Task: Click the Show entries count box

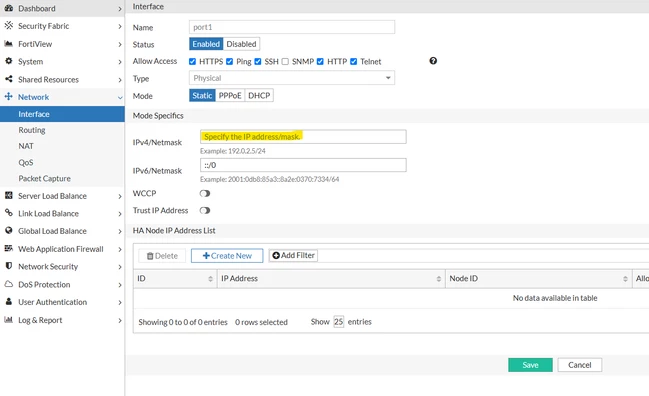Action: [339, 322]
